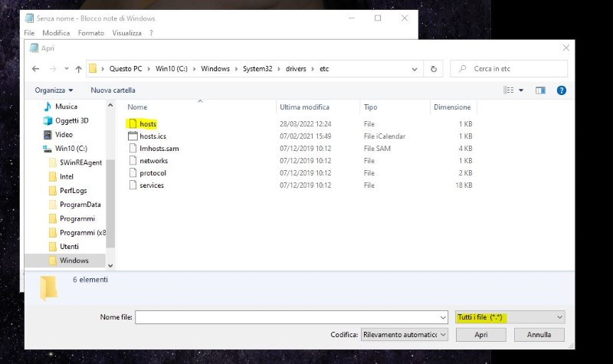
Task: Open the Oggetti 3D sidebar item
Action: [71, 120]
